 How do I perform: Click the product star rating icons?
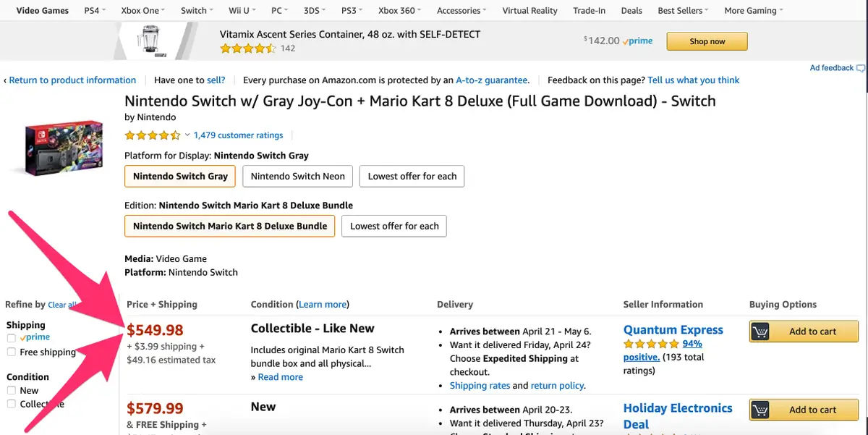[153, 135]
